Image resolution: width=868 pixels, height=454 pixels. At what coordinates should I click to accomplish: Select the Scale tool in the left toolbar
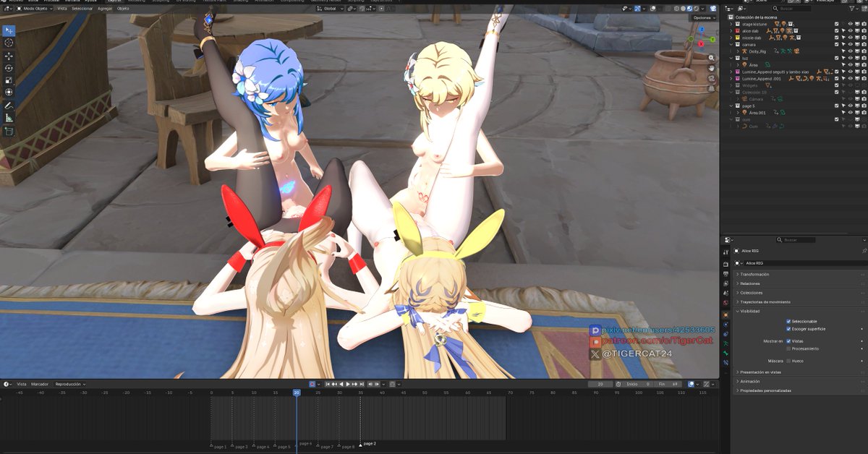pos(9,80)
